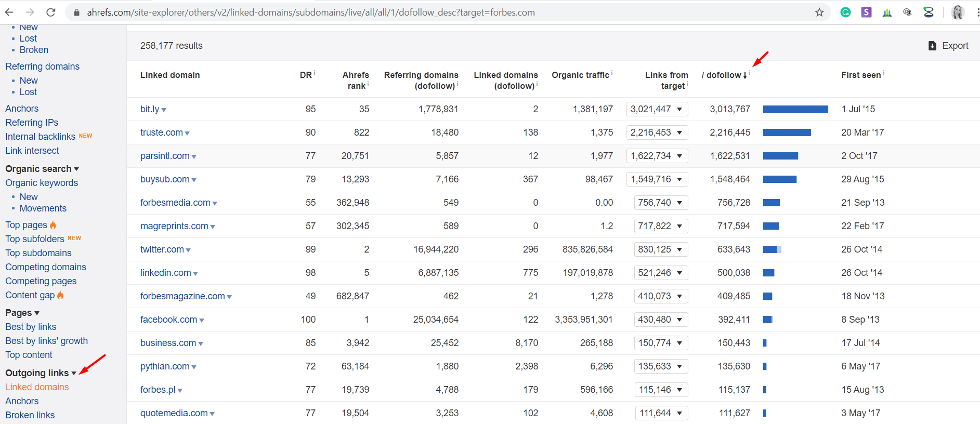Open Internal backlinks in sidebar
The height and width of the screenshot is (424, 980).
point(41,137)
